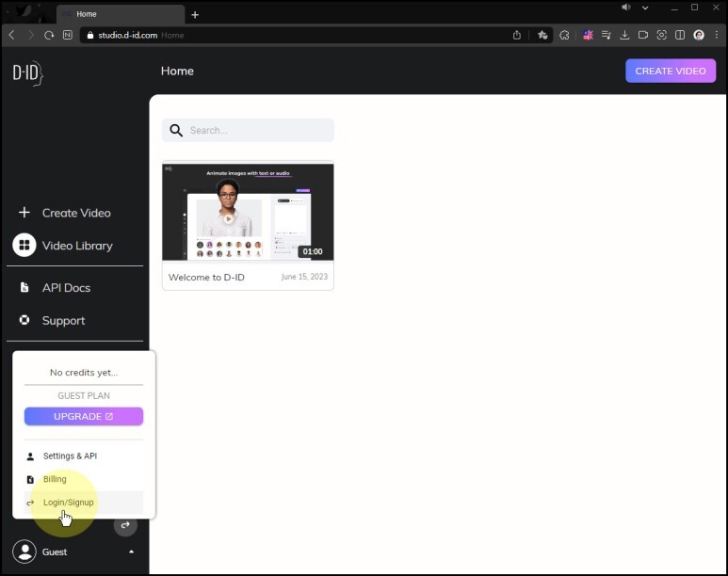728x576 pixels.
Task: Click the share icon in the address bar
Action: (517, 35)
